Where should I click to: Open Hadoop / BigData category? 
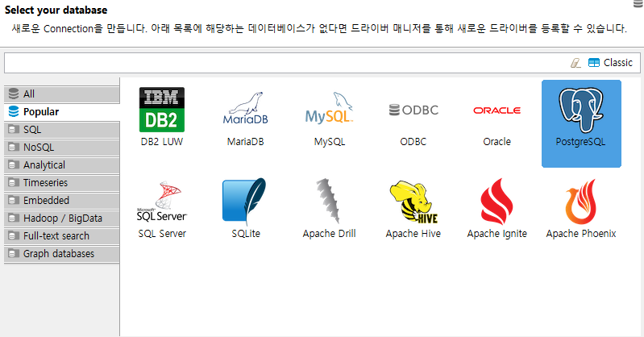[61, 218]
